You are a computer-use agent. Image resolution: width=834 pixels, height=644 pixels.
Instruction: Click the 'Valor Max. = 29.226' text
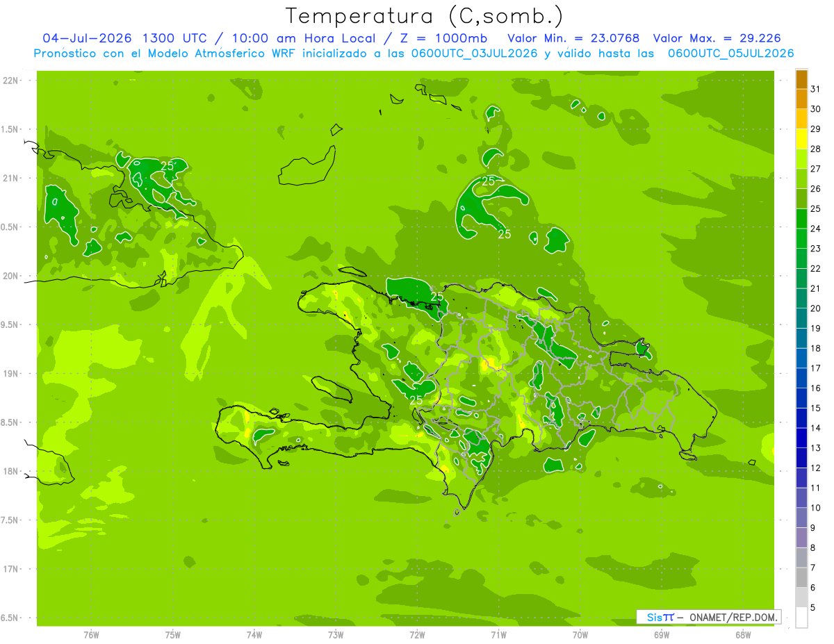click(718, 38)
